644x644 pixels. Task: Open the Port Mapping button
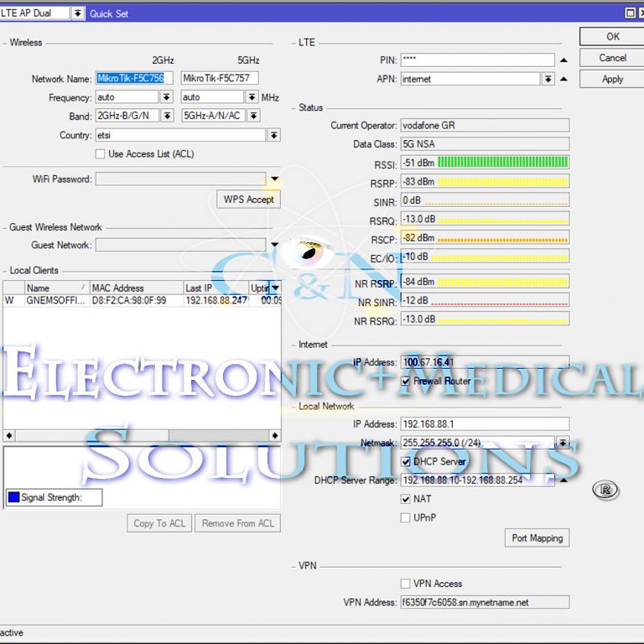tap(538, 538)
